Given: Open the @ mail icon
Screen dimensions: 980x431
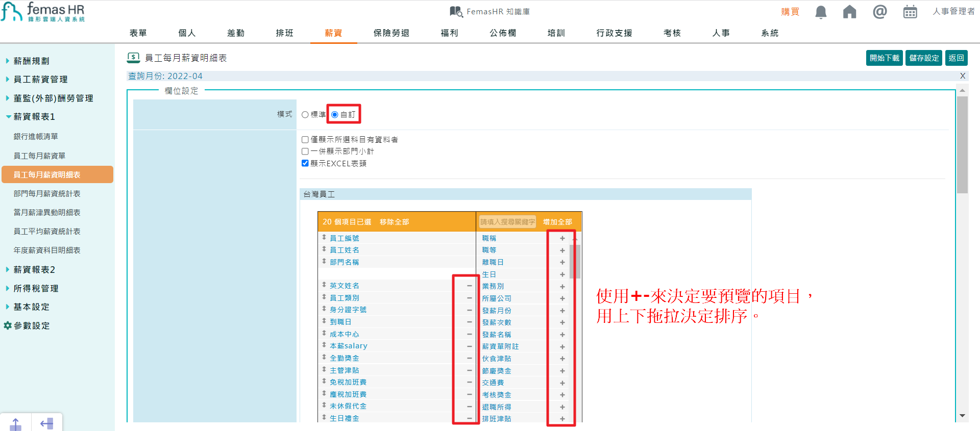Looking at the screenshot, I should point(879,11).
